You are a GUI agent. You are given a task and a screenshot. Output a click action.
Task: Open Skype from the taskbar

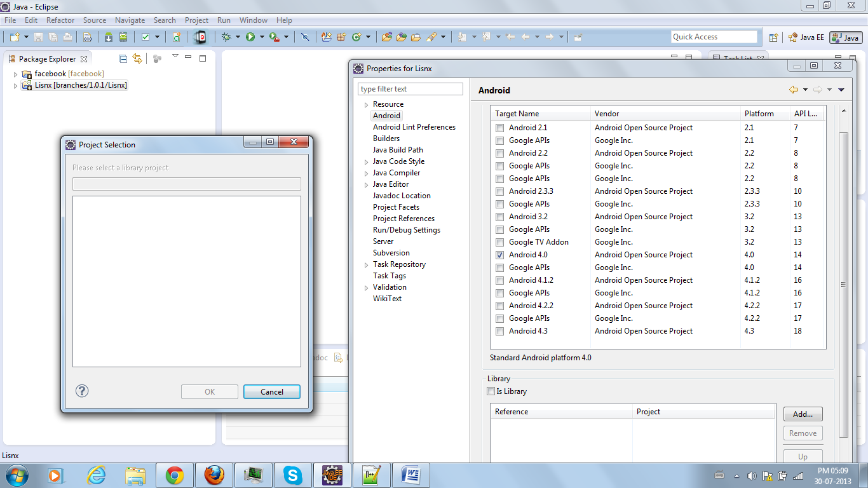[x=293, y=475]
